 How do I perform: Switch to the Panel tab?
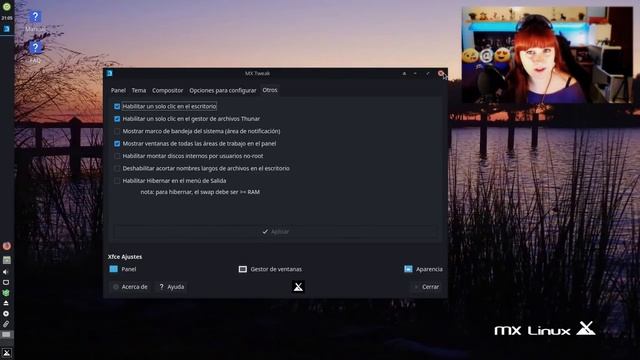[118, 90]
